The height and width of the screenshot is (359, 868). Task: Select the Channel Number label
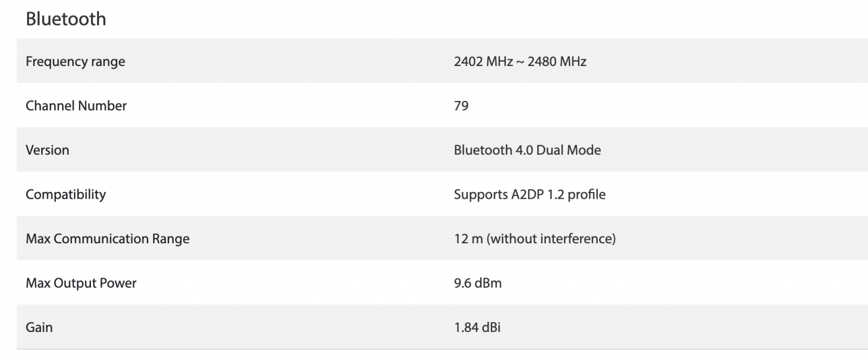coord(76,106)
